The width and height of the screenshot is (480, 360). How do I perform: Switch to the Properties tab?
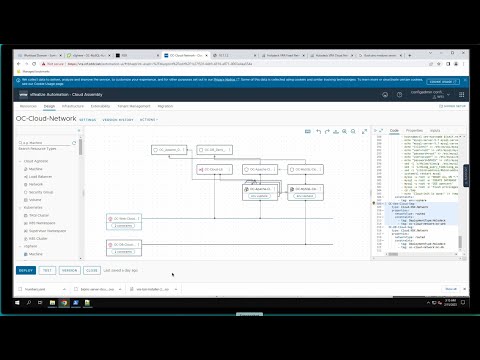414,130
